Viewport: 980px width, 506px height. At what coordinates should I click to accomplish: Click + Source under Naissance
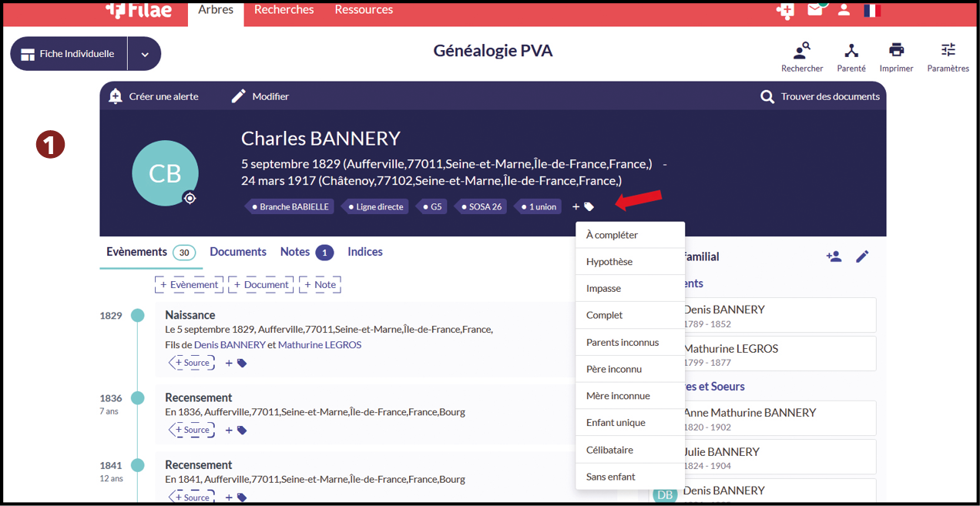(192, 363)
